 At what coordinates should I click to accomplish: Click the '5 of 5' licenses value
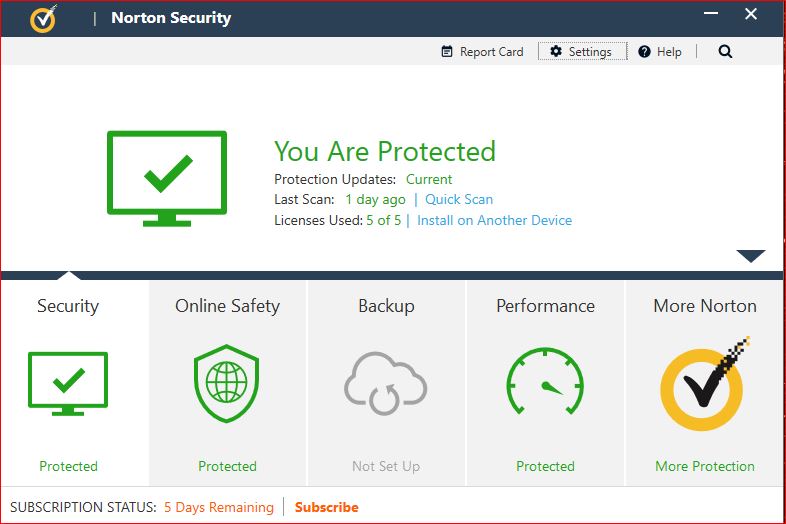[x=383, y=220]
